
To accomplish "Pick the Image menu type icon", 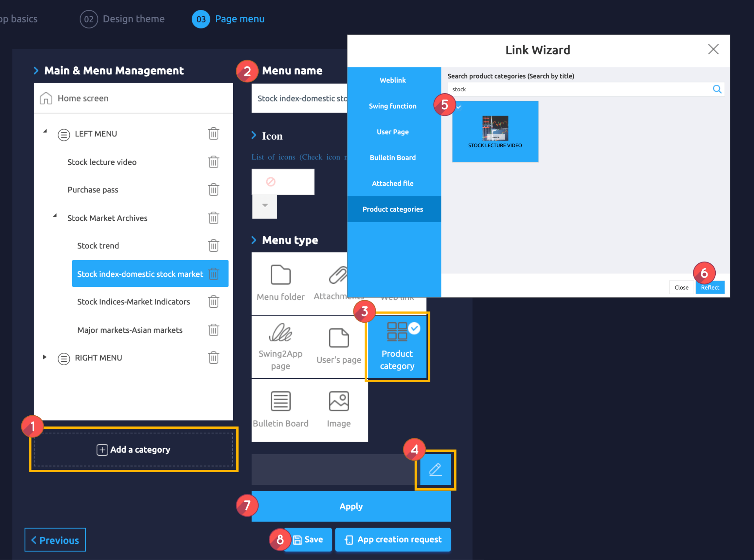I will click(338, 401).
